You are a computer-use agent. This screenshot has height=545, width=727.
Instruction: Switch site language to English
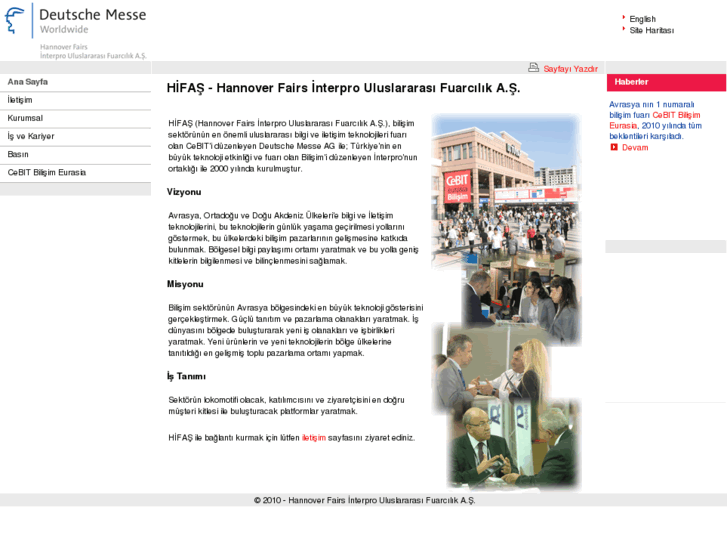coord(642,19)
